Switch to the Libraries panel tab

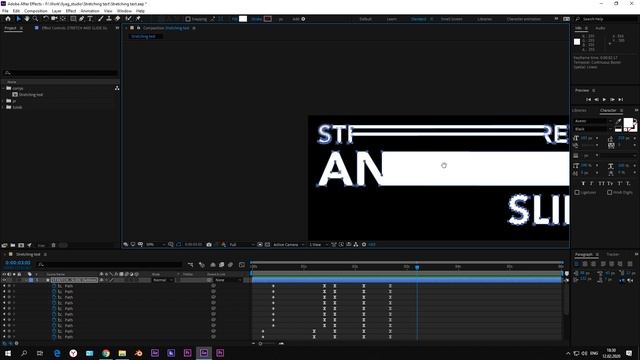click(579, 111)
